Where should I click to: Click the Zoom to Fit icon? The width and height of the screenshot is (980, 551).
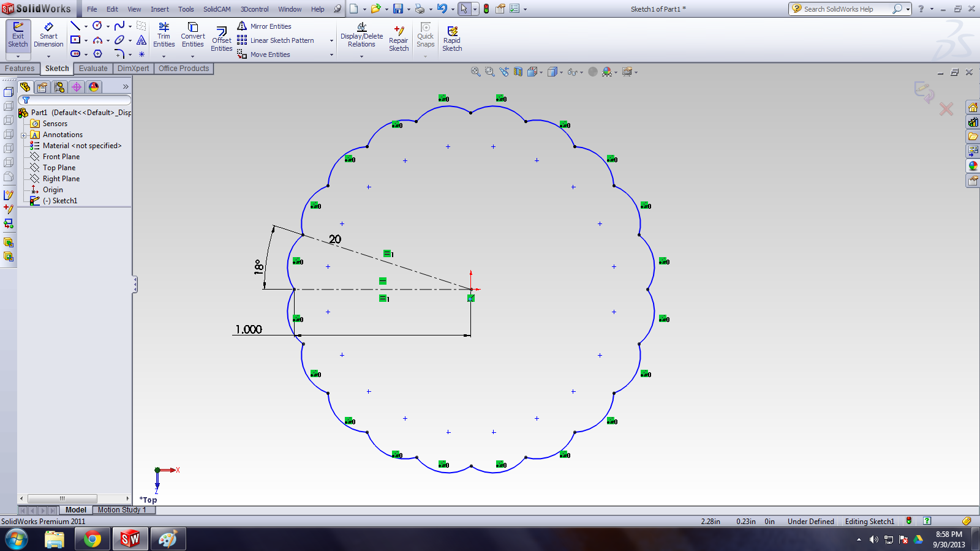pyautogui.click(x=475, y=72)
